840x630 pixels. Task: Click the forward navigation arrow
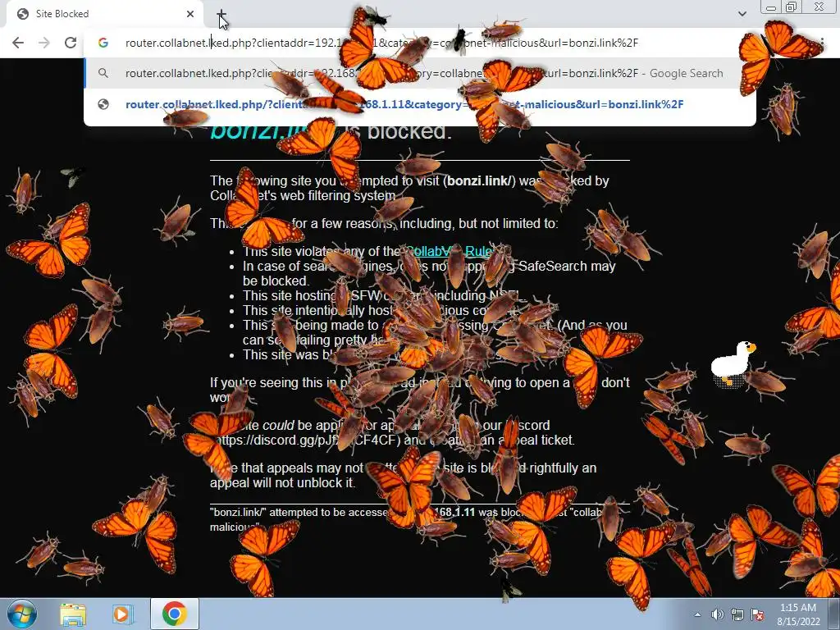(x=44, y=43)
